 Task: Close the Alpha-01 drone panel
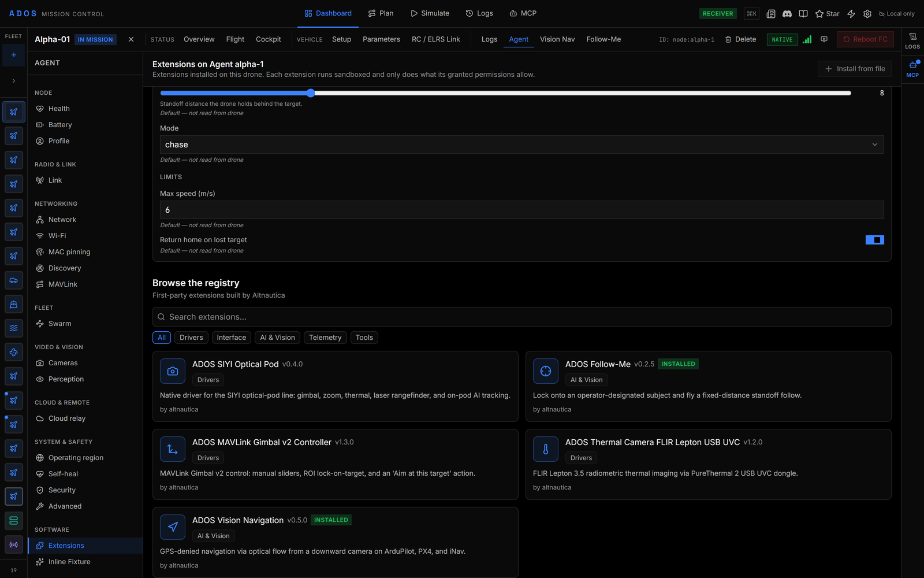pos(131,39)
